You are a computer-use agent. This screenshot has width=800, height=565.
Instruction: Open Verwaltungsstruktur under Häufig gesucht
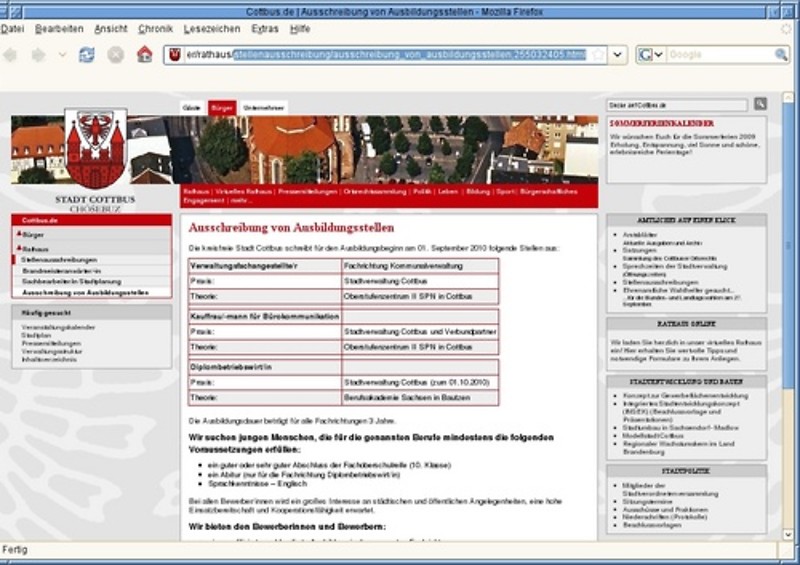tap(52, 351)
